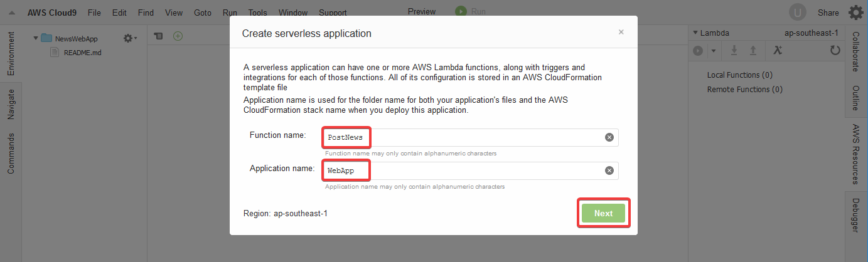Select the README.md file
This screenshot has height=262, width=868.
pos(82,53)
